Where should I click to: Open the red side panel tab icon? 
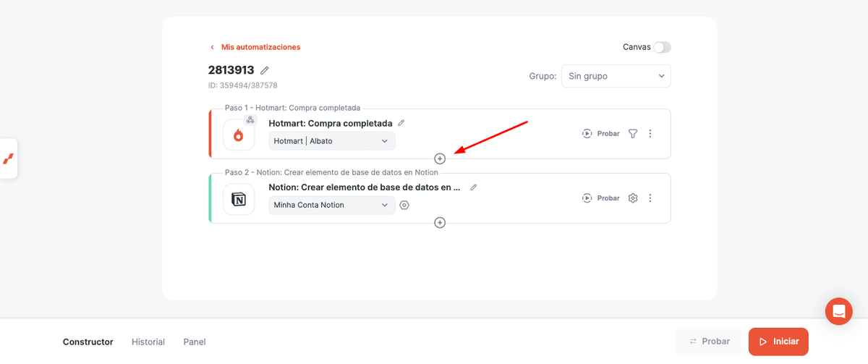9,158
